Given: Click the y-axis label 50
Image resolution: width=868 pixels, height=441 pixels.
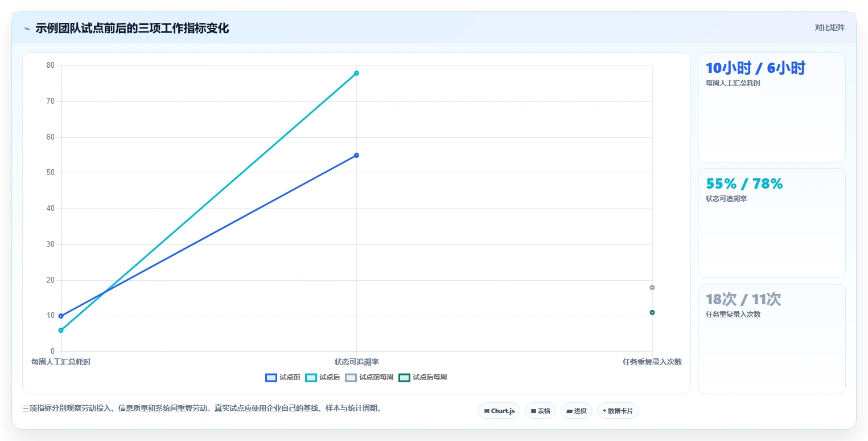Looking at the screenshot, I should (51, 173).
